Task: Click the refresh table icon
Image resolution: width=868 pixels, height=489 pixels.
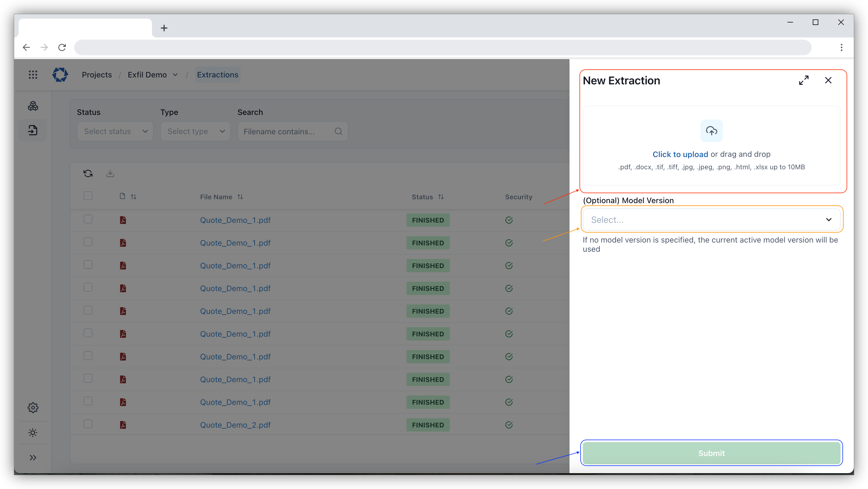Action: pos(88,173)
